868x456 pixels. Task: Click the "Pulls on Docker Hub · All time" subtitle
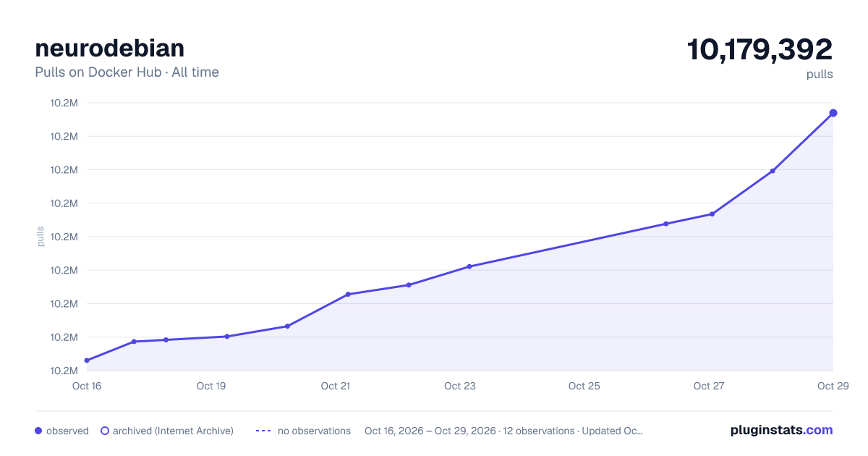(x=127, y=72)
